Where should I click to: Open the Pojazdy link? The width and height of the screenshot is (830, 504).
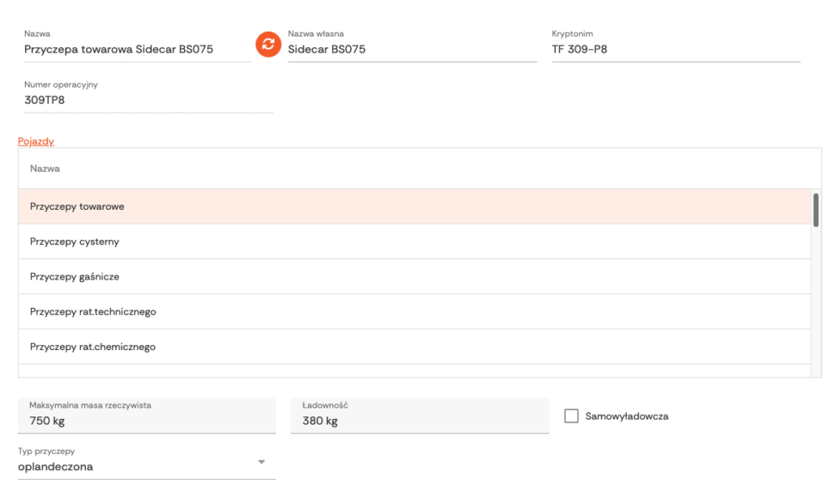pos(36,141)
